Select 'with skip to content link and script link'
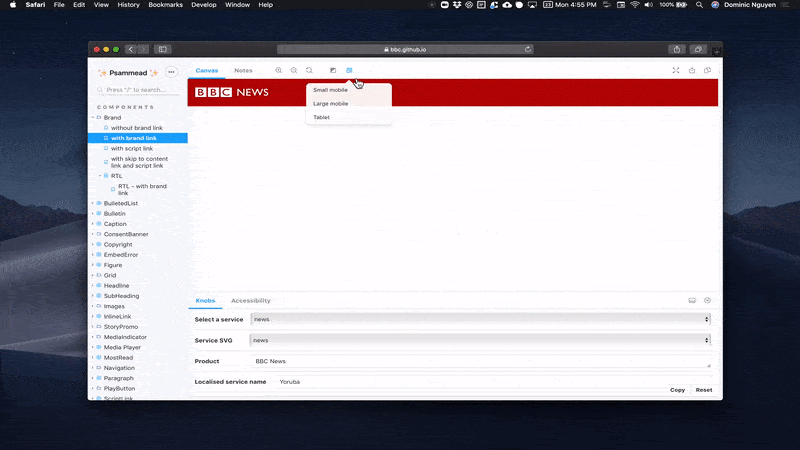The width and height of the screenshot is (800, 450). [x=139, y=162]
